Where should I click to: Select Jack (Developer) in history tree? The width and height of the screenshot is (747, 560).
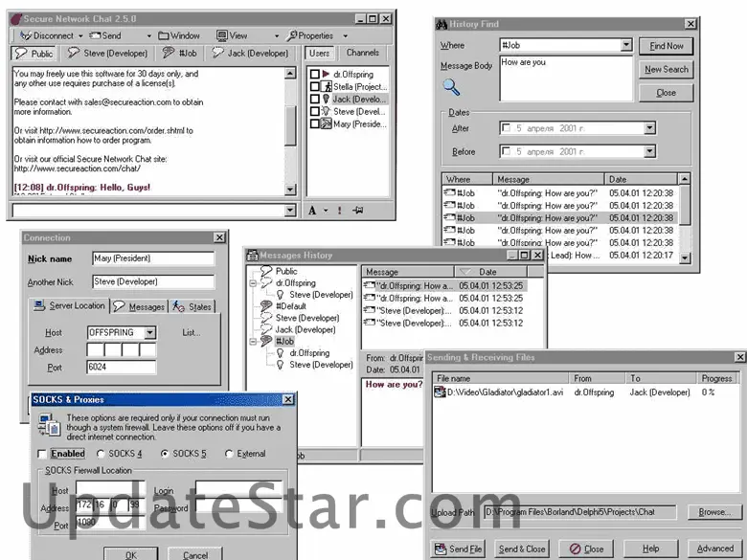pos(306,329)
